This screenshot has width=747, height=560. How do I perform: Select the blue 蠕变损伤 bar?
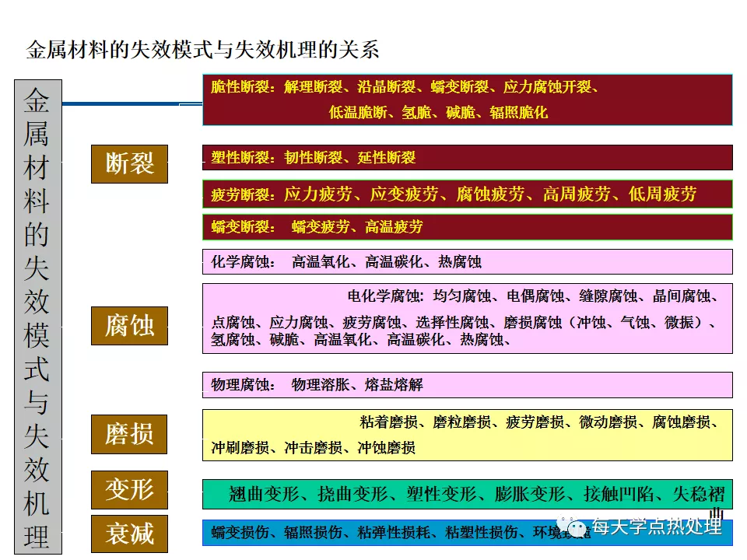(389, 533)
